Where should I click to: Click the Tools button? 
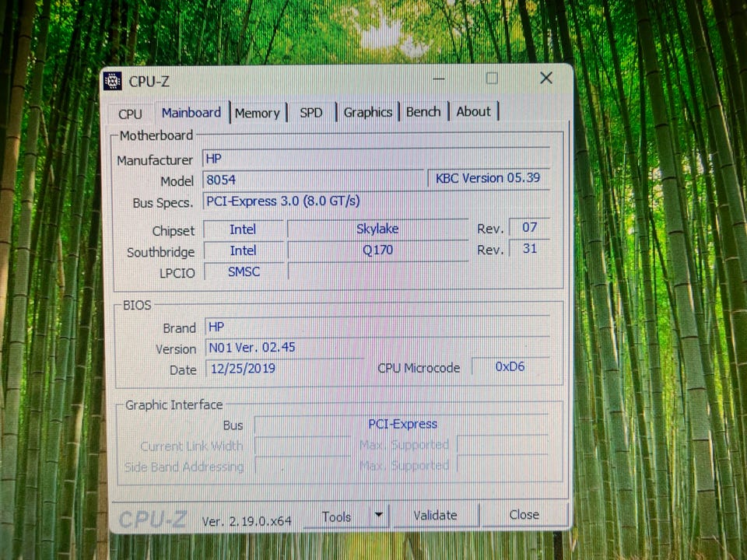(336, 516)
